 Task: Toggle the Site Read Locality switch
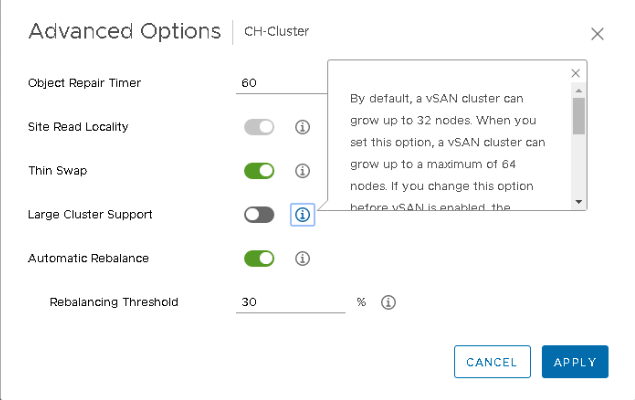point(259,127)
